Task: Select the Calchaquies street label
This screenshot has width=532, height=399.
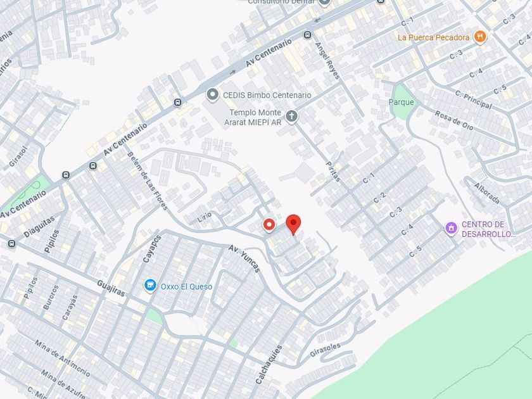Action: pyautogui.click(x=269, y=364)
